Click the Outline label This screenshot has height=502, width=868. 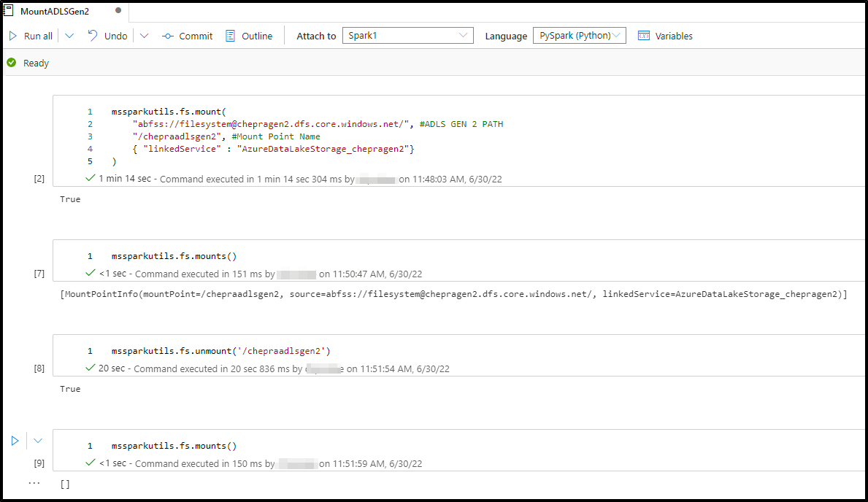[x=257, y=36]
